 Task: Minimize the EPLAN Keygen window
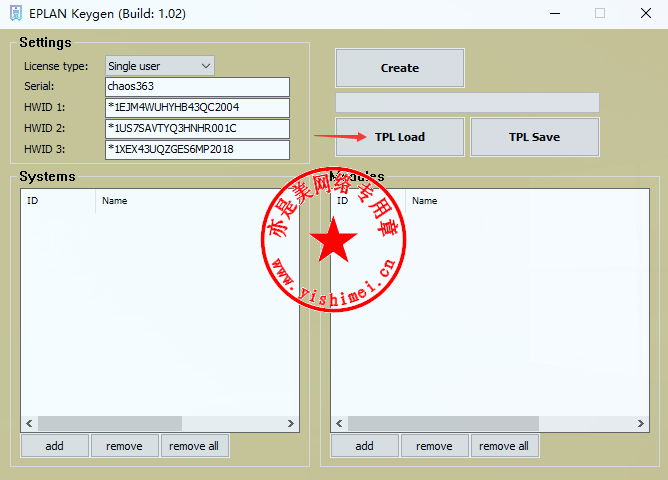point(555,14)
